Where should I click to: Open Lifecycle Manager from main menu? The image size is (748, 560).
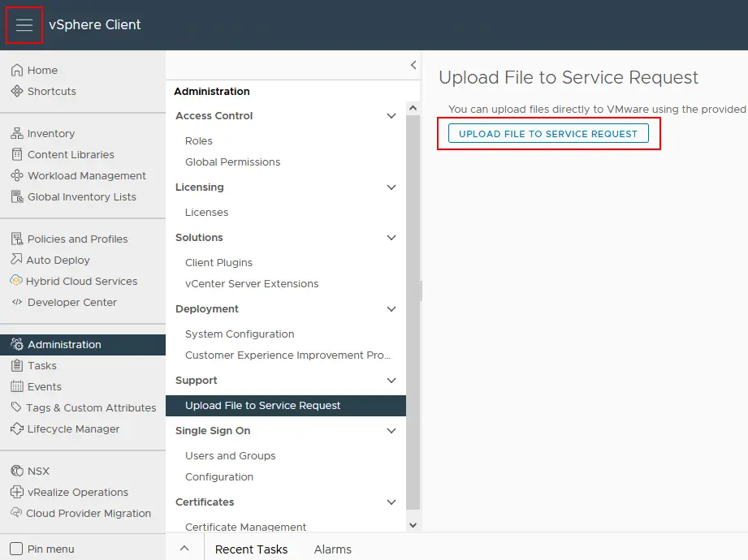click(73, 429)
